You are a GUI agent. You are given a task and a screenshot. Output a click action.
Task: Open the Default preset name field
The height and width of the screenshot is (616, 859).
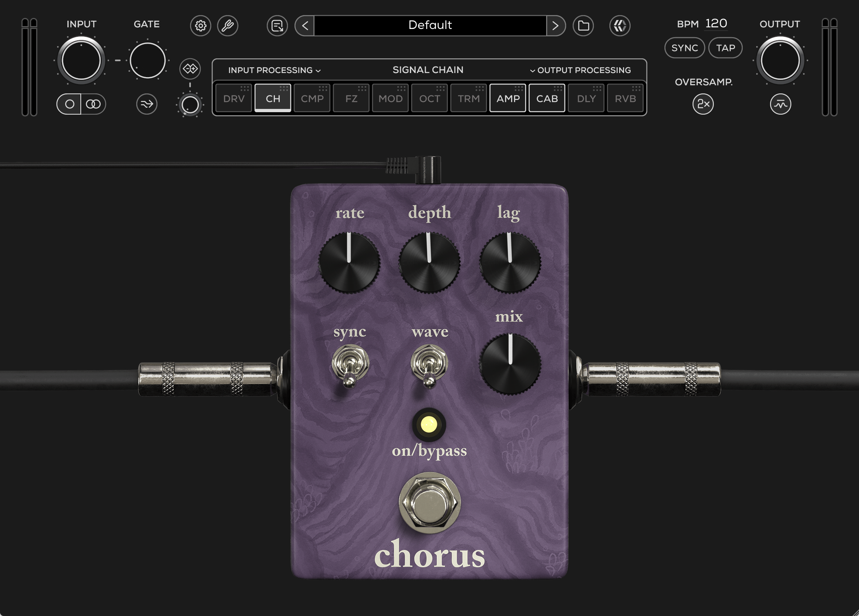point(430,26)
